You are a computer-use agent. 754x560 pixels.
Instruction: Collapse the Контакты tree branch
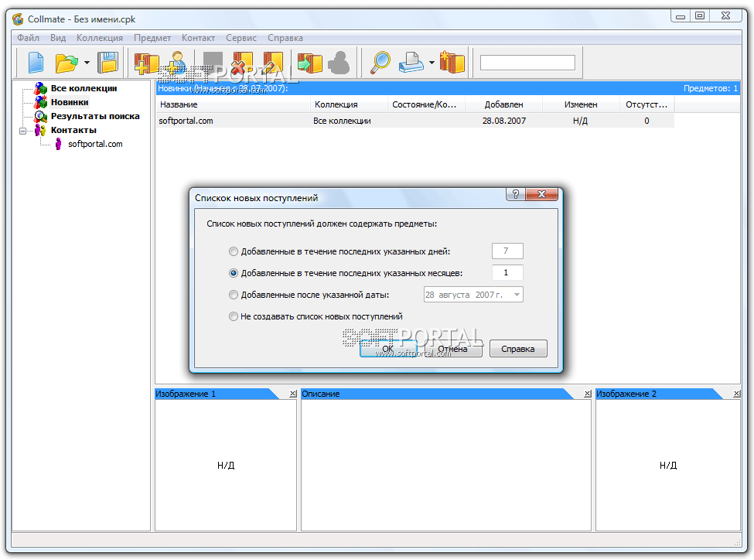click(x=22, y=131)
